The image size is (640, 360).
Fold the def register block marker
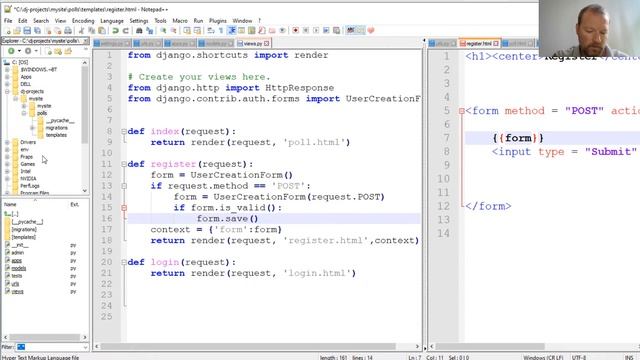click(x=124, y=164)
